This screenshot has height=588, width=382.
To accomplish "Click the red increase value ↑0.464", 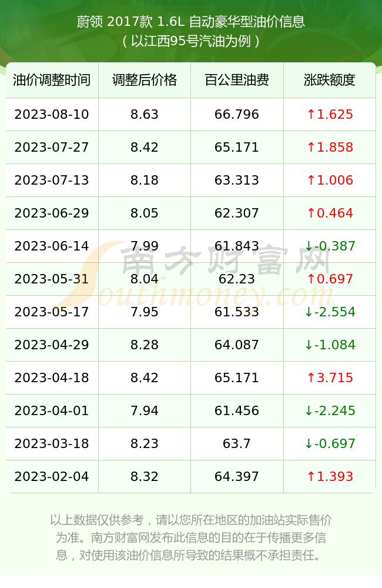I will tap(330, 213).
